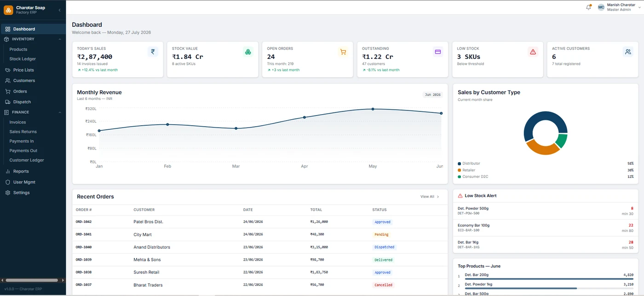Click the Inventory box icon
The image size is (644, 296).
pos(6,39)
